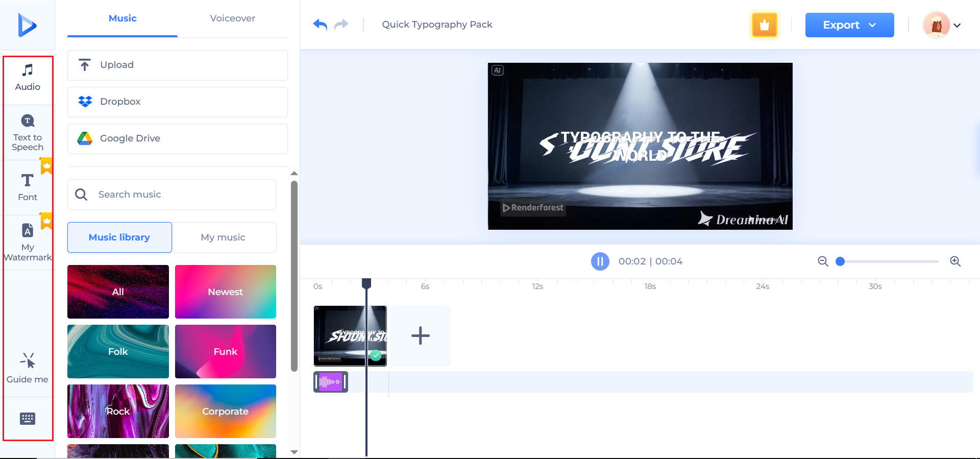Click the AI badge on the preview
The image size is (980, 459).
498,70
